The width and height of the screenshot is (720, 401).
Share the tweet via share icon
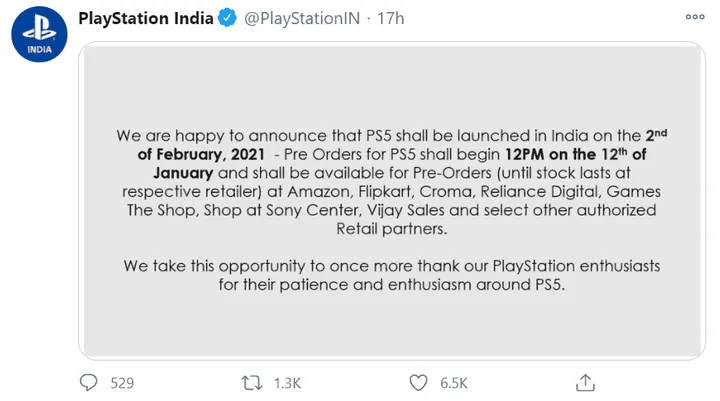click(586, 382)
